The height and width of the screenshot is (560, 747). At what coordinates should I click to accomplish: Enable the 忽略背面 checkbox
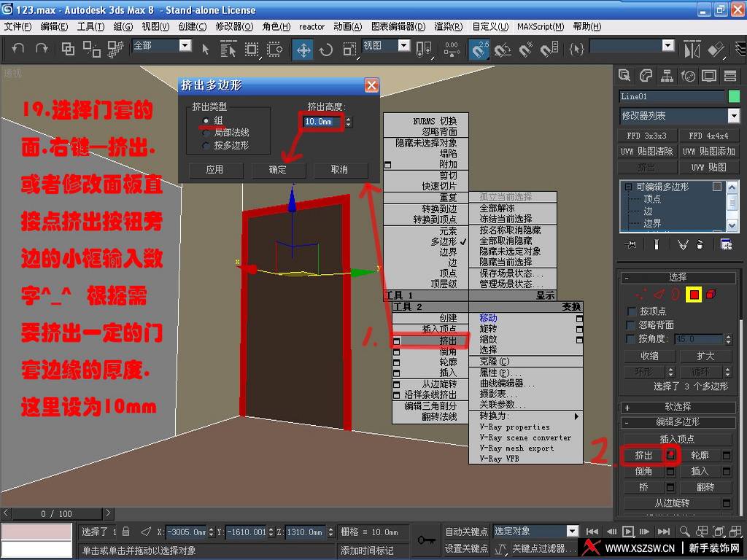(x=632, y=325)
